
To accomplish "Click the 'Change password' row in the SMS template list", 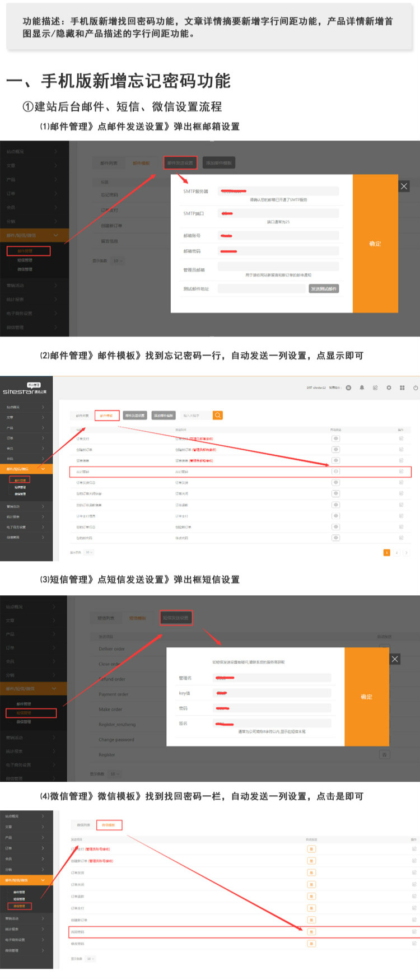I will (x=116, y=740).
